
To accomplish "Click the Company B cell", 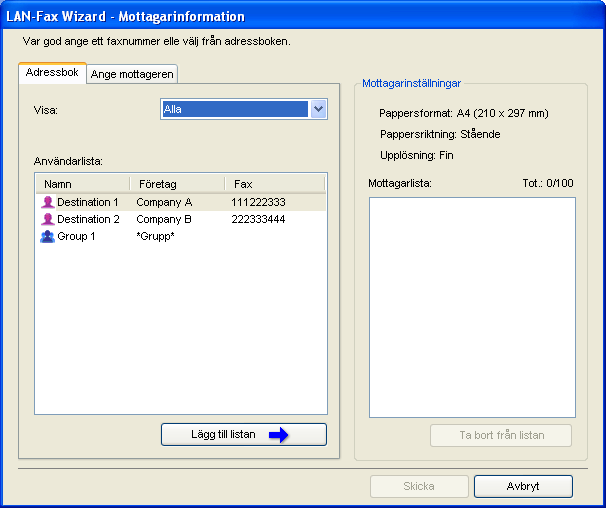I will [x=164, y=219].
